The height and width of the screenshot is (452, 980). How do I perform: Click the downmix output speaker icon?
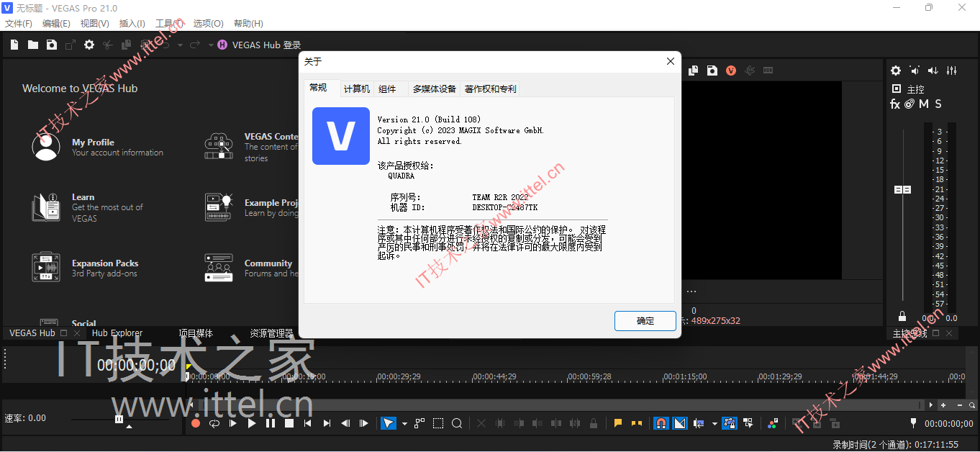click(x=915, y=71)
